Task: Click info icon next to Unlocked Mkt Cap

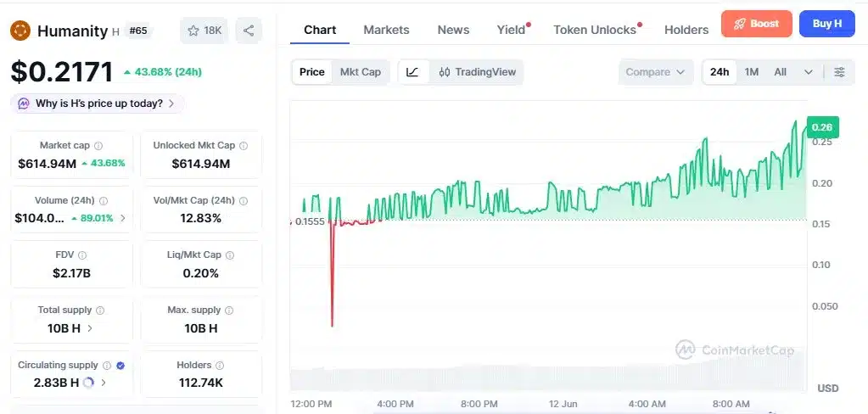Action: tap(244, 146)
